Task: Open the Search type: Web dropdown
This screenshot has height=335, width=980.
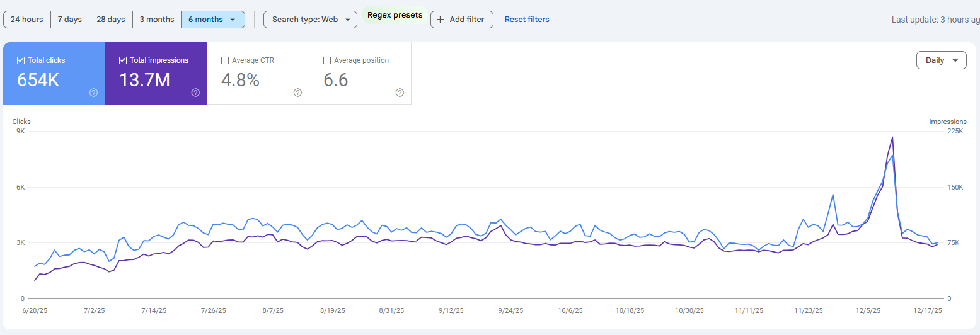Action: point(310,20)
